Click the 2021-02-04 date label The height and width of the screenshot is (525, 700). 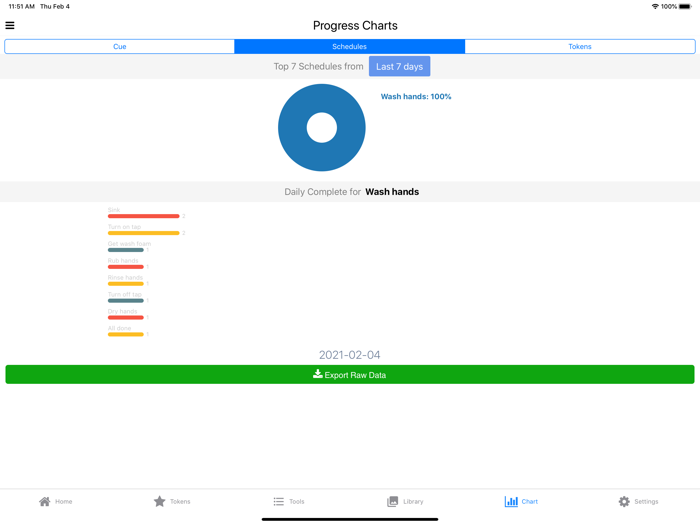(x=350, y=355)
